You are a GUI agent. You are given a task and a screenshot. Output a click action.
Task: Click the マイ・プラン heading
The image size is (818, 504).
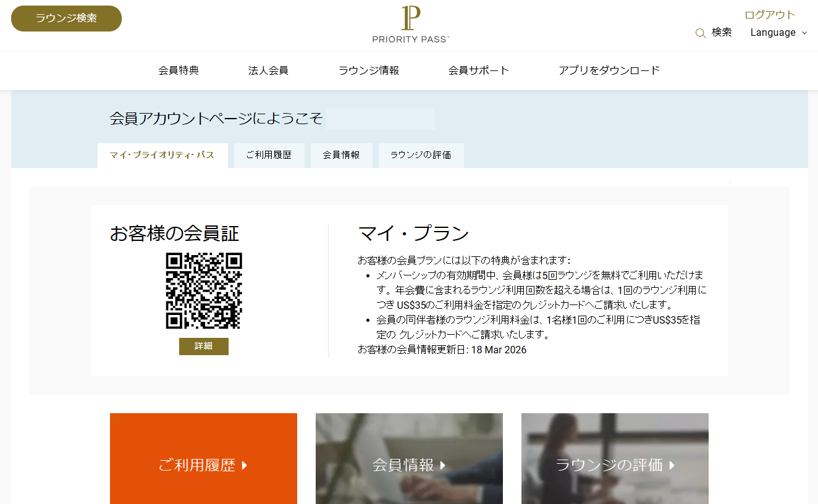click(x=414, y=233)
